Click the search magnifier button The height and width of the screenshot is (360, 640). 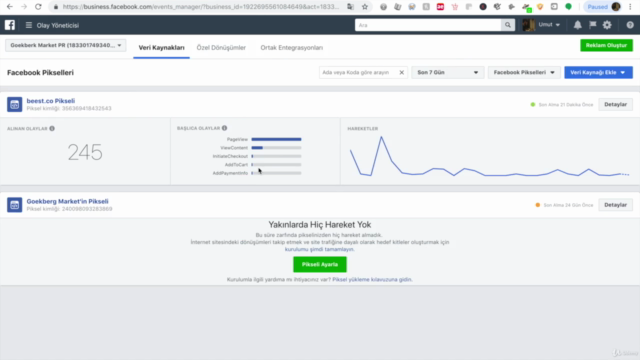[508, 25]
